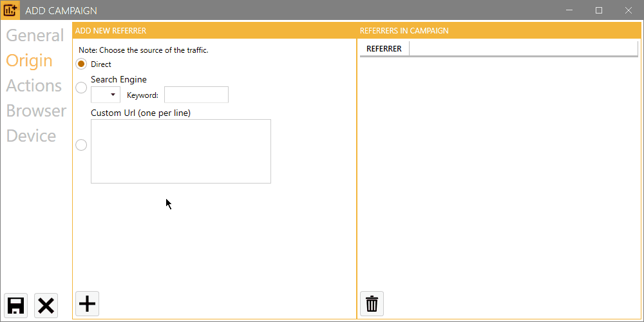This screenshot has width=644, height=322.
Task: Open the Actions tab
Action: [33, 86]
